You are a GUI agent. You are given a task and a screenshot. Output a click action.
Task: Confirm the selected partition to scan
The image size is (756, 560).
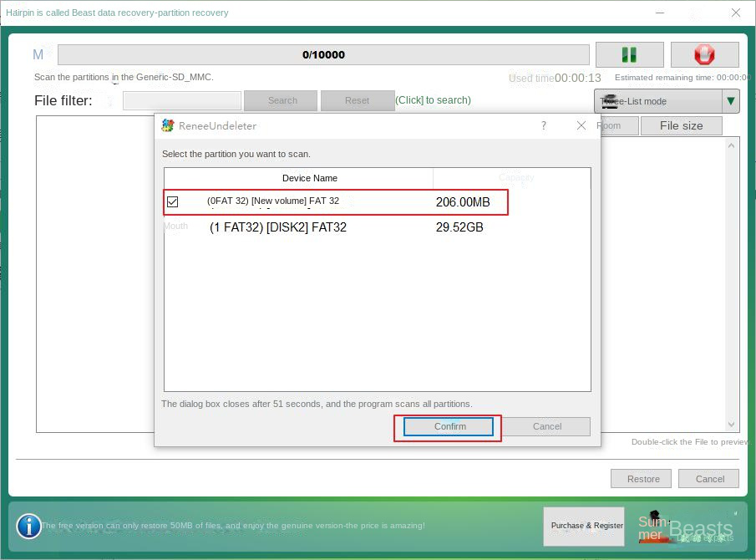449,426
